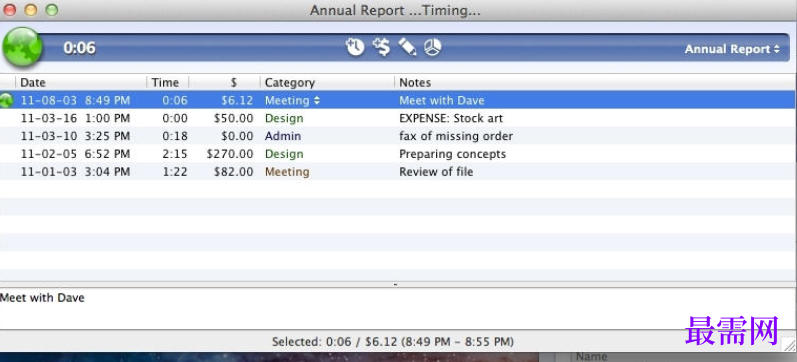
Task: Click the 'Review of file' note
Action: coord(436,172)
